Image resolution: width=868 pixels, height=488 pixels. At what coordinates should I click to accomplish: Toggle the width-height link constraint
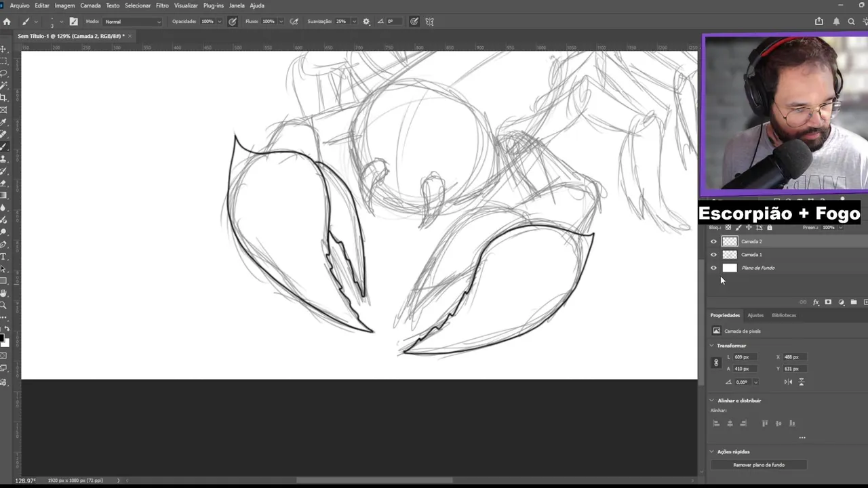(716, 363)
